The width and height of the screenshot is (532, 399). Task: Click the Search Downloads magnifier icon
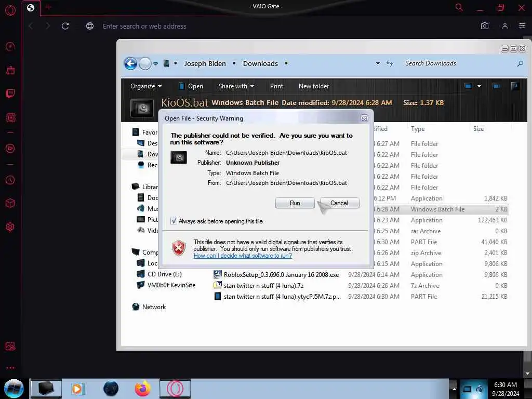(x=520, y=63)
